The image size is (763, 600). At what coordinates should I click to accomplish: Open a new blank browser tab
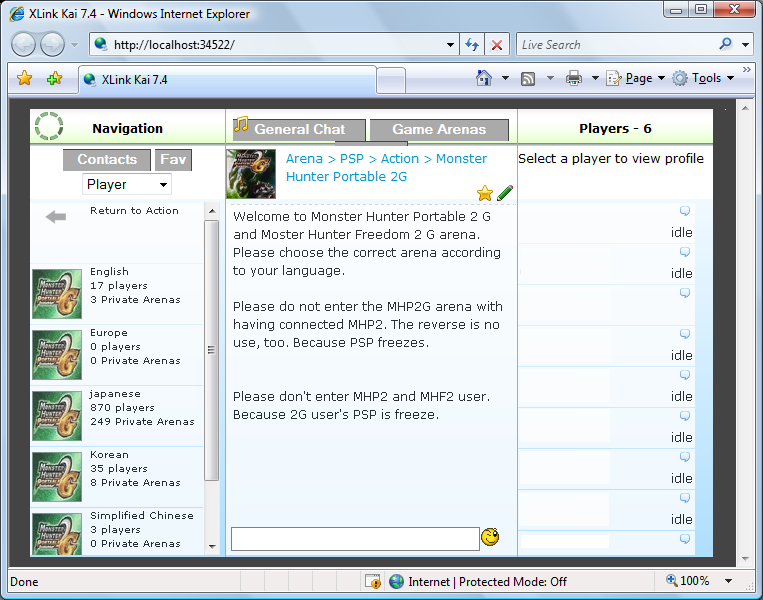click(x=391, y=80)
